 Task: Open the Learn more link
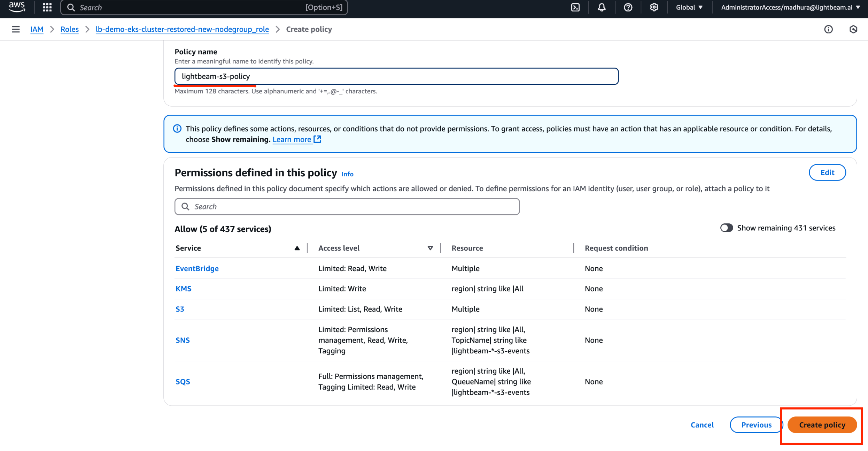point(292,139)
